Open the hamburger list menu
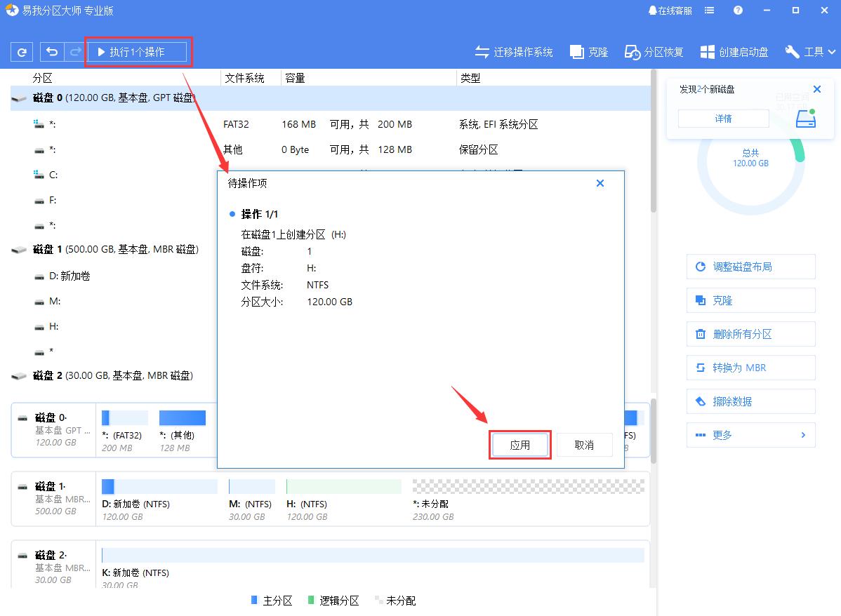This screenshot has width=841, height=616. [709, 10]
